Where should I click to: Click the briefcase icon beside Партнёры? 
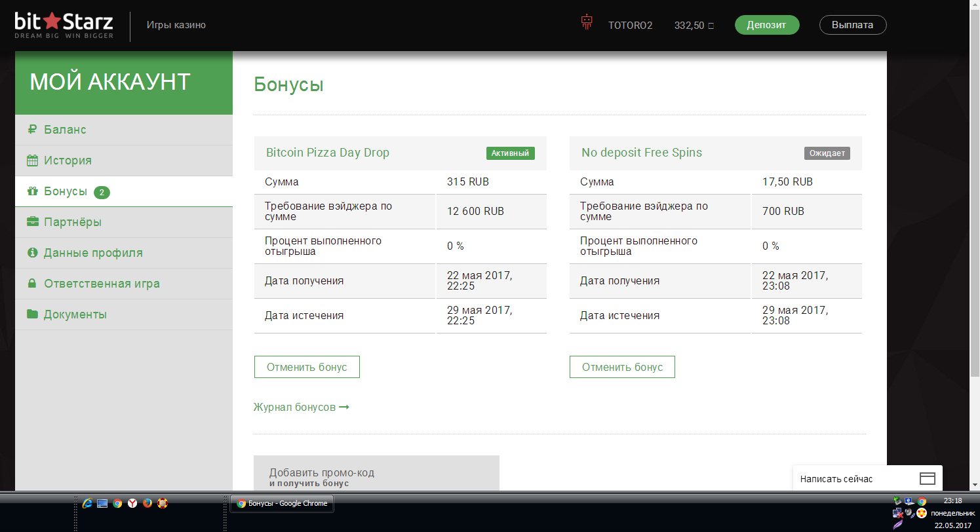32,222
